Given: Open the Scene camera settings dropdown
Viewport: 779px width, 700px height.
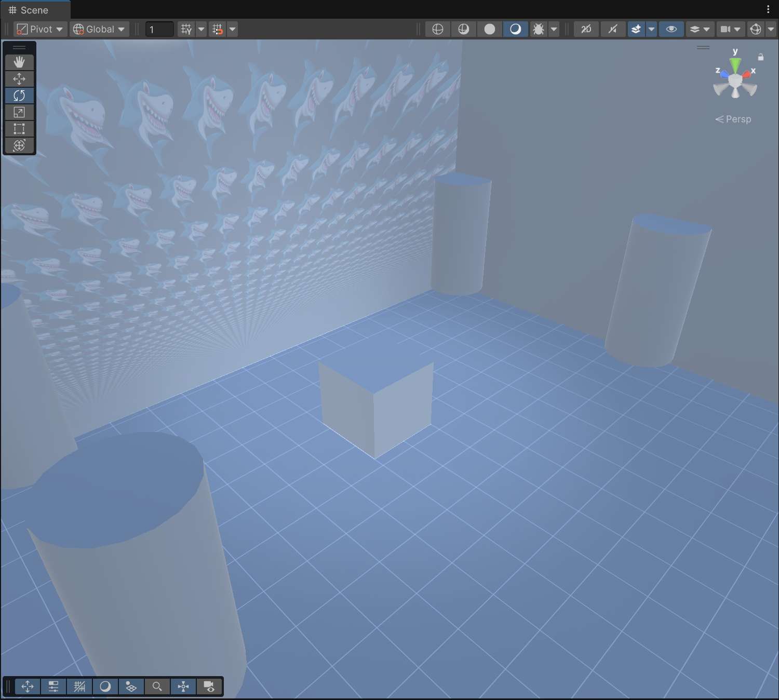Looking at the screenshot, I should point(730,29).
